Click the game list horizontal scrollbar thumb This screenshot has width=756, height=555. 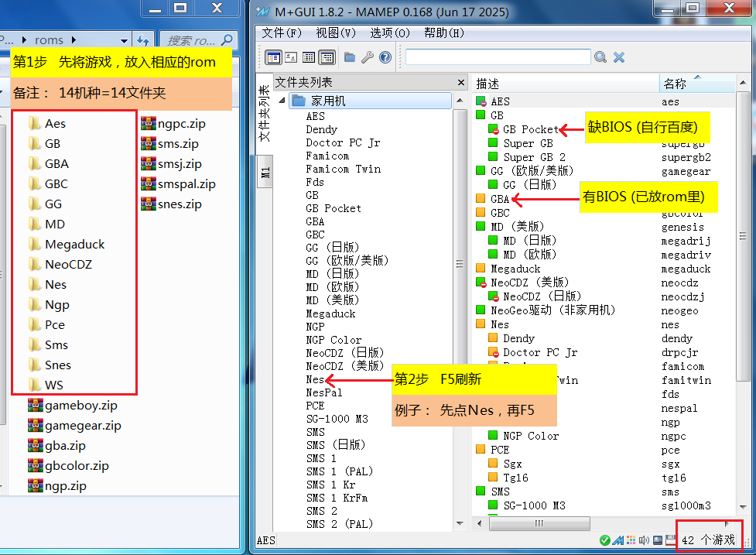pos(539,523)
